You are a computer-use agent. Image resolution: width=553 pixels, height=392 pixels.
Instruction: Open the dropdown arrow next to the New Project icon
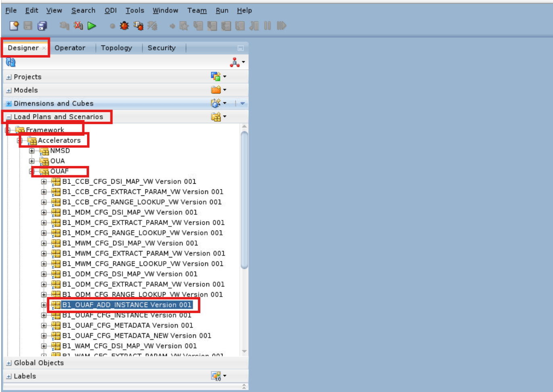click(224, 76)
